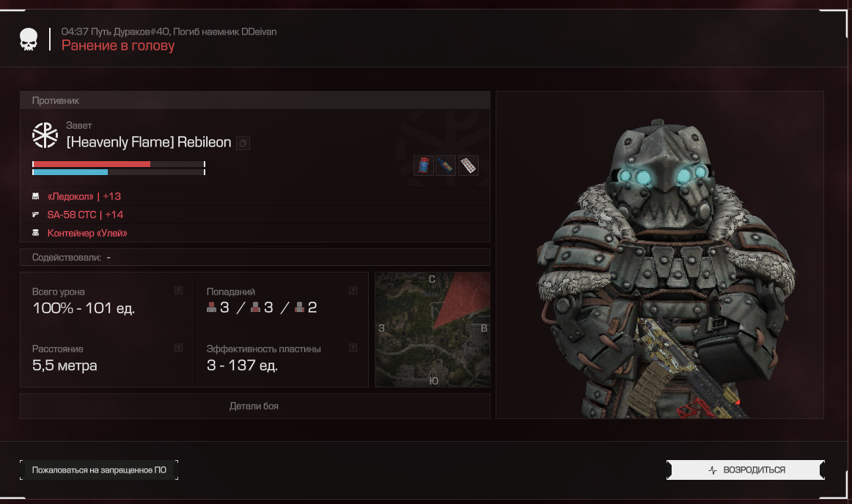Click the [Heavenly Flame] Rebileon name
The width and height of the screenshot is (852, 504).
[x=149, y=142]
